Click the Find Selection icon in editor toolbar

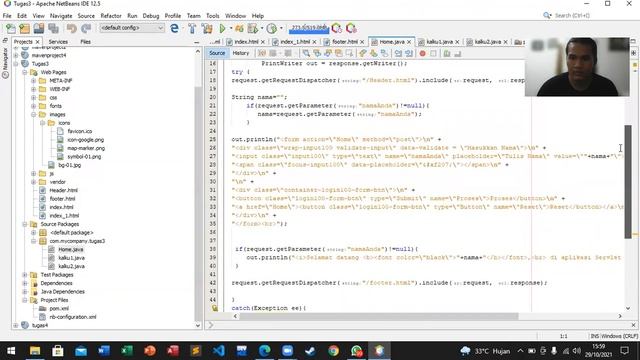pos(306,53)
